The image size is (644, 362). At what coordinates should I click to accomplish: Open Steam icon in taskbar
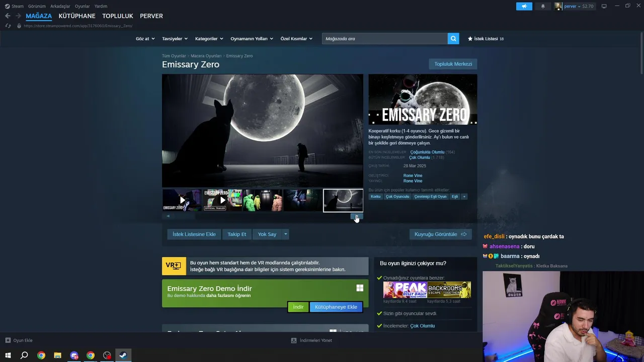pyautogui.click(x=123, y=355)
